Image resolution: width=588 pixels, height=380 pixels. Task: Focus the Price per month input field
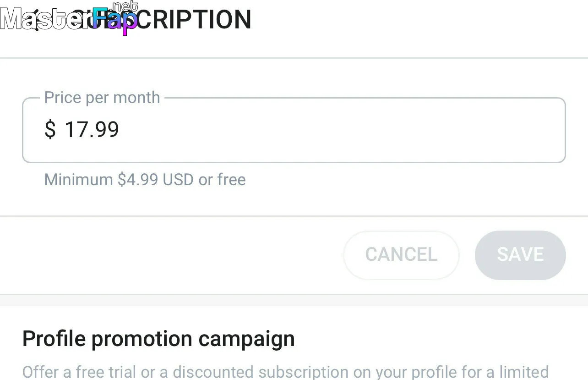294,130
